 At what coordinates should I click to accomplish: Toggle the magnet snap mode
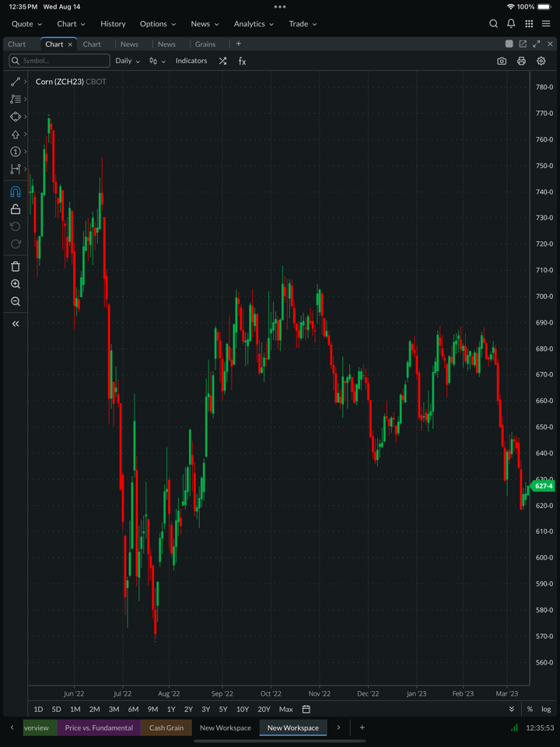coord(15,192)
